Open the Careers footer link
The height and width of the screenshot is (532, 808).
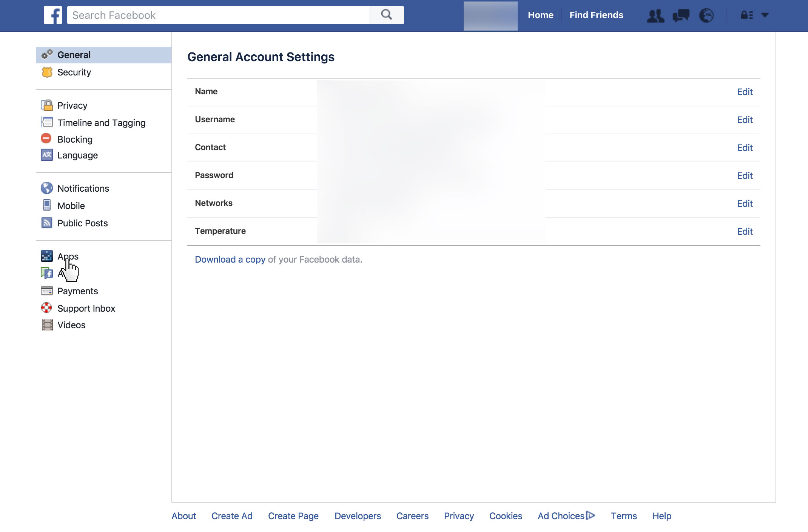tap(412, 516)
